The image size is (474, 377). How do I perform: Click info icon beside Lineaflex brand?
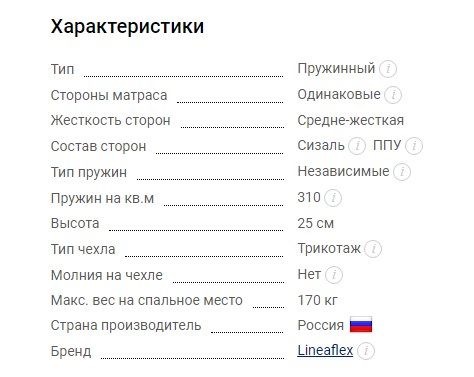coord(366,351)
